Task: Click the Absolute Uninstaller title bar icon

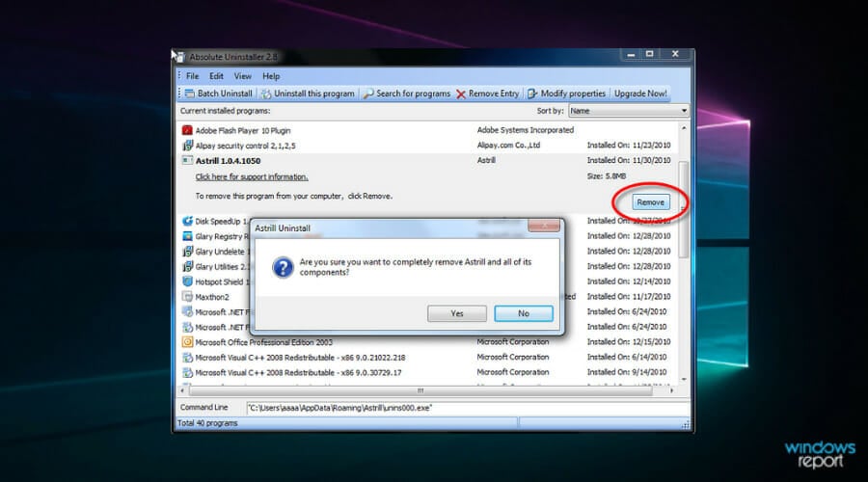Action: point(180,57)
